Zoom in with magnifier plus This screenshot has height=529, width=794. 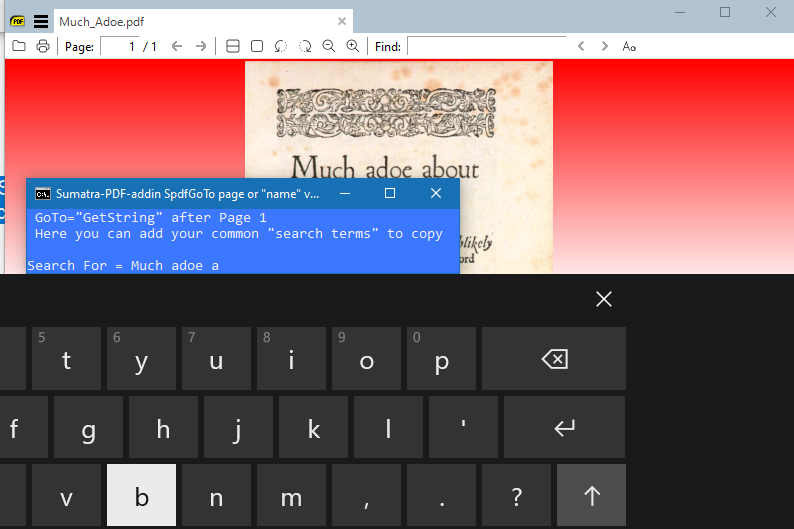click(352, 46)
